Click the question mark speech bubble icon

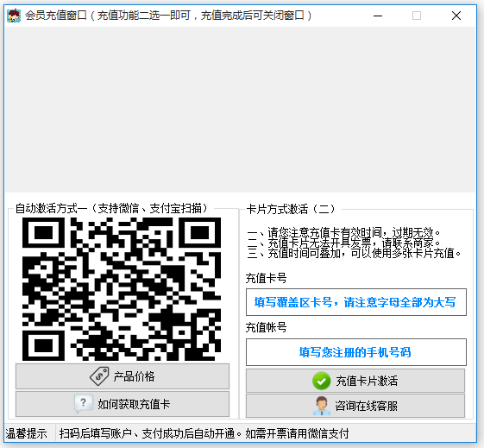click(84, 403)
